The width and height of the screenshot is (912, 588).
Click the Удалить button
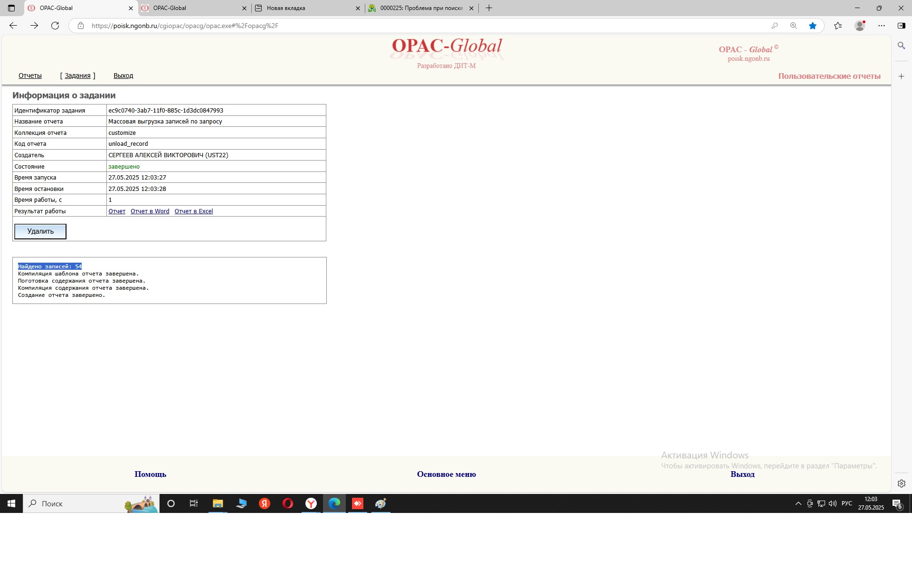click(x=40, y=231)
